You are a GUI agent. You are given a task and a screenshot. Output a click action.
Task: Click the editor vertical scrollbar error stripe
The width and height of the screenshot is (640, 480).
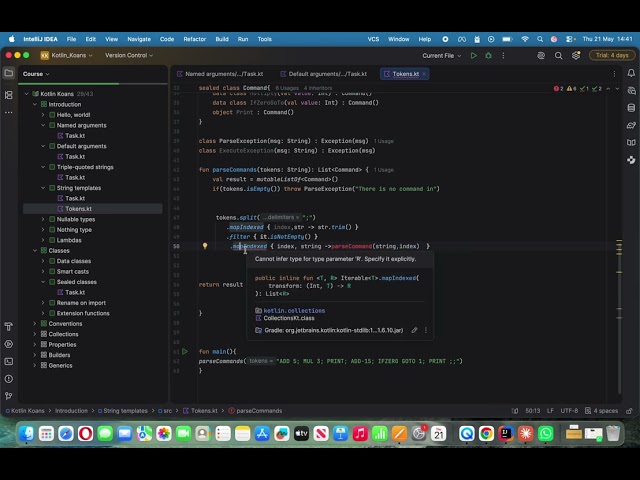tap(619, 245)
